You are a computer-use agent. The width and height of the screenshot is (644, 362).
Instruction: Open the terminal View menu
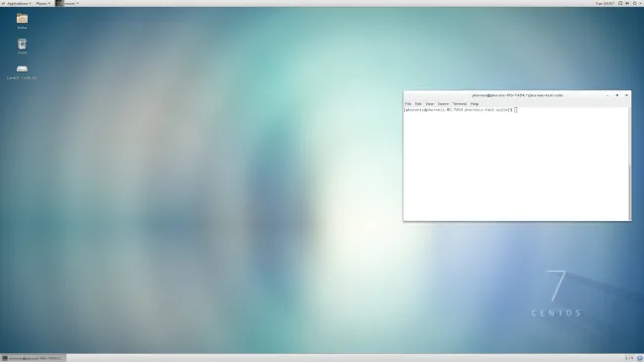429,104
